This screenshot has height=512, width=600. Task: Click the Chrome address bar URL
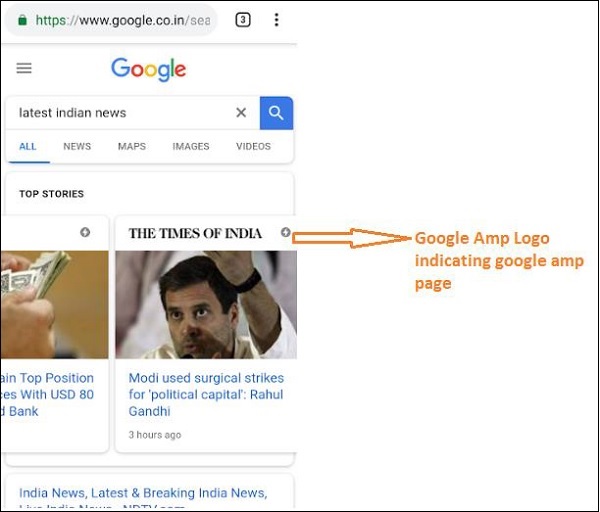[x=120, y=20]
